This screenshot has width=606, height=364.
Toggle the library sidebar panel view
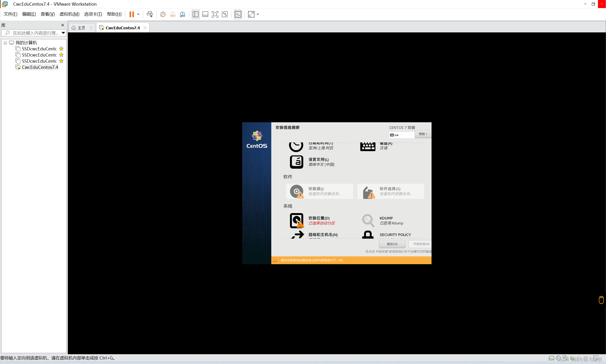pos(195,14)
